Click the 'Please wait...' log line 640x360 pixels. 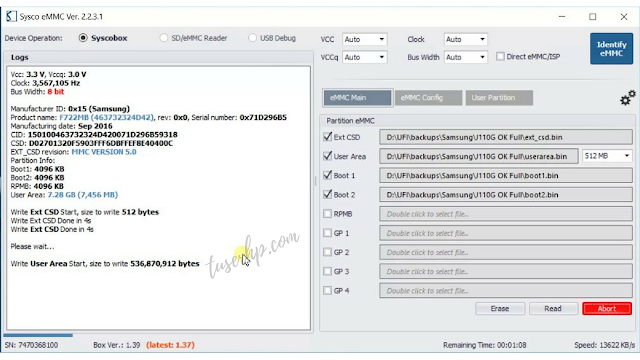click(x=32, y=246)
